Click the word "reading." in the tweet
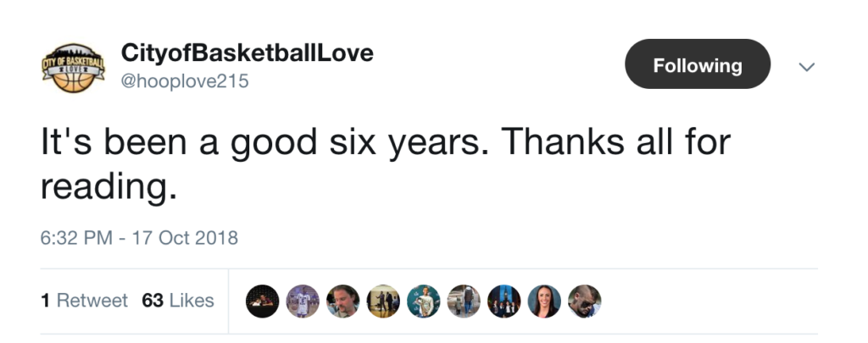The image size is (868, 343). 108,186
